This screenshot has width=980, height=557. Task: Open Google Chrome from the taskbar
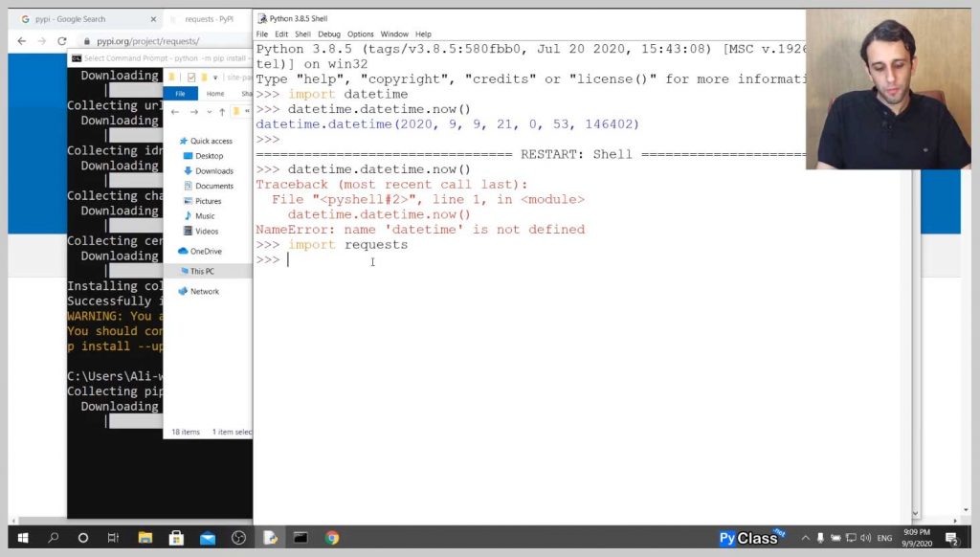pos(332,538)
